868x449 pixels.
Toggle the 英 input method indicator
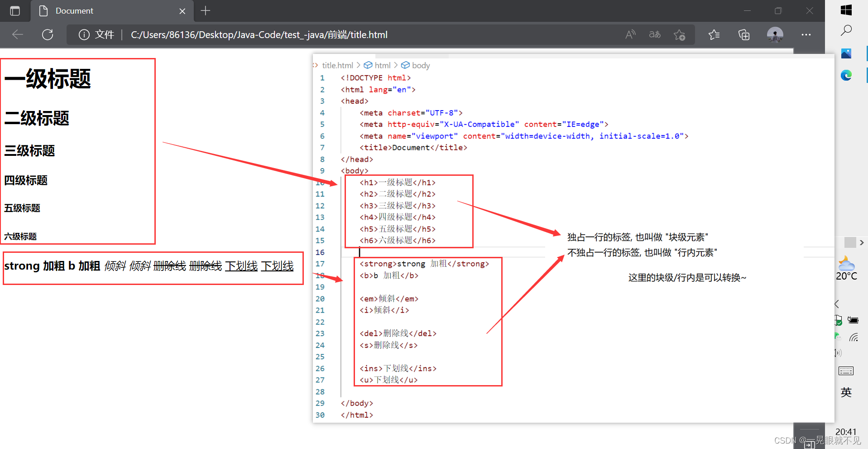[x=846, y=392]
